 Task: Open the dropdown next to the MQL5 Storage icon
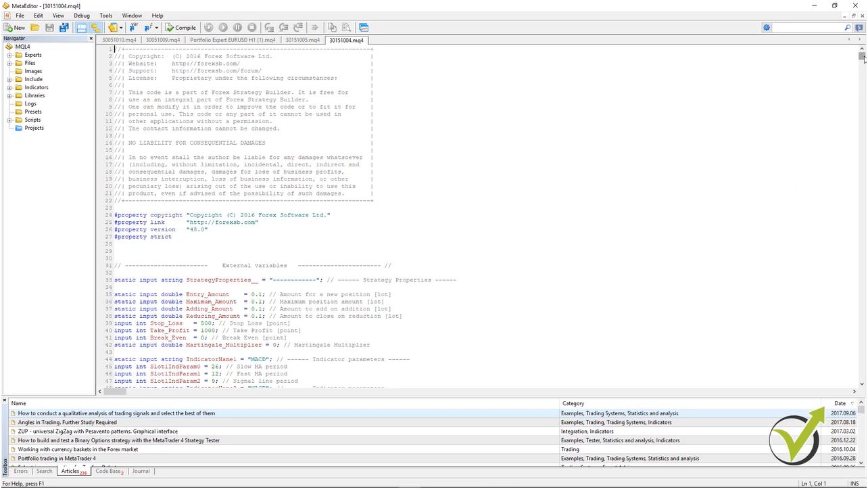[120, 27]
